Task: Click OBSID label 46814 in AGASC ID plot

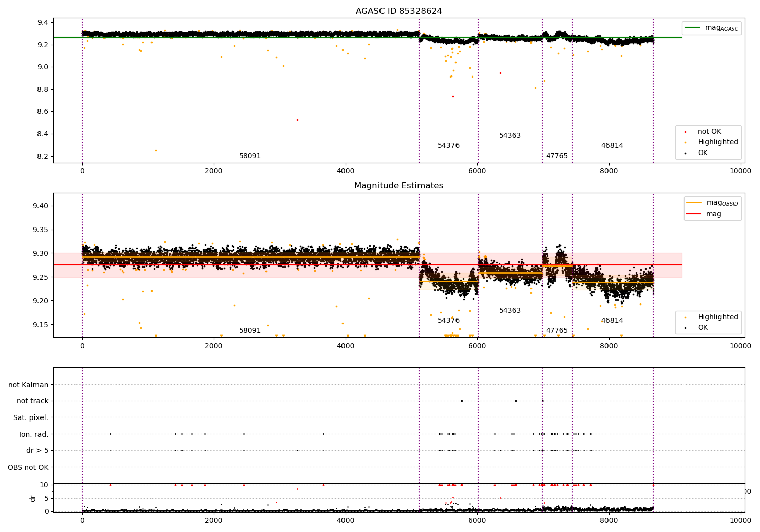Action: pos(612,146)
